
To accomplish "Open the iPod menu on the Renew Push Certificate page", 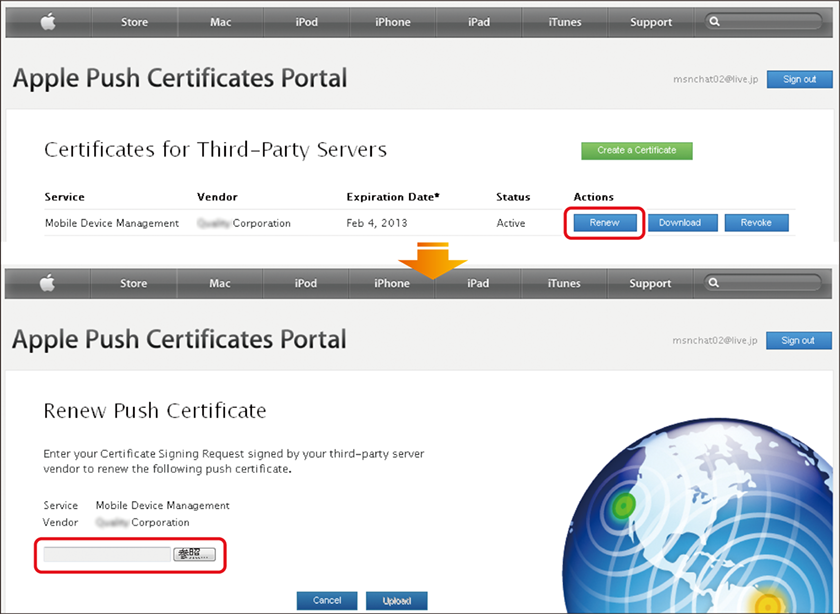I will 306,283.
